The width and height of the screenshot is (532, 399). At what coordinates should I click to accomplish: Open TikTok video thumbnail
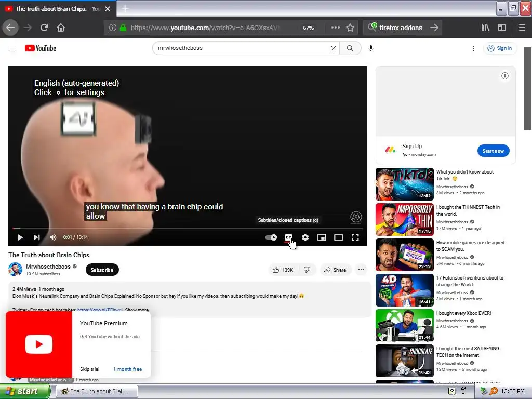pos(404,184)
